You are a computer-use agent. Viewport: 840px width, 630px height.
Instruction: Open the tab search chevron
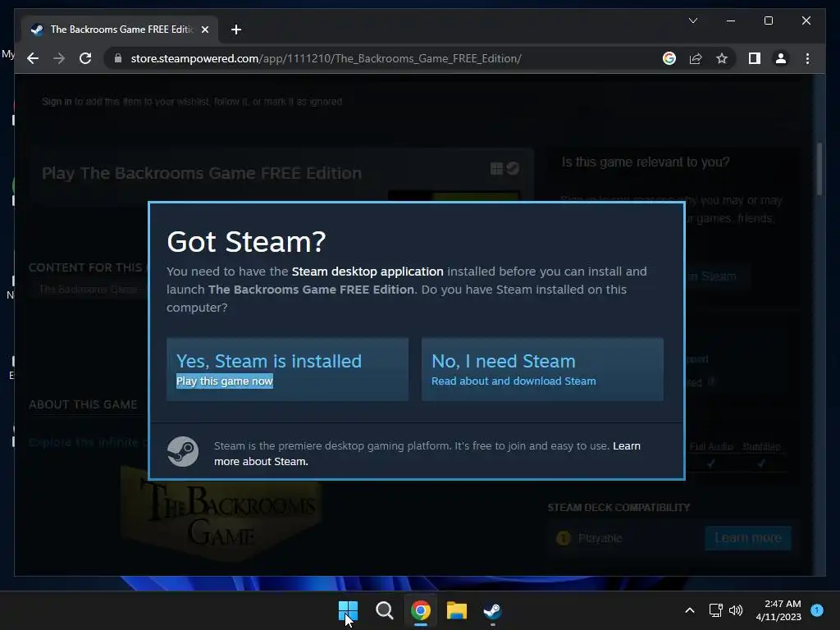pyautogui.click(x=692, y=21)
